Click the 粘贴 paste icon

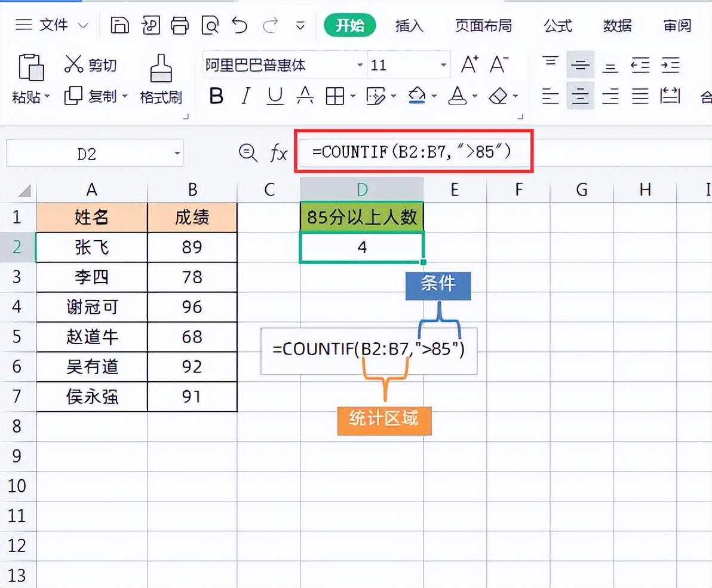[31, 68]
